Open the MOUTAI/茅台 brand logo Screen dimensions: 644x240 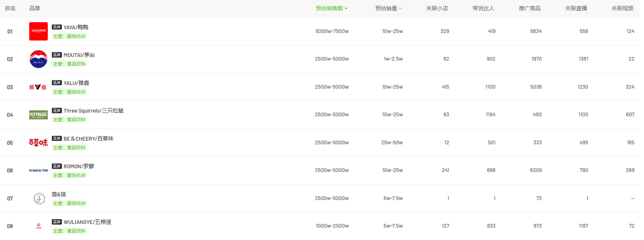tap(38, 59)
